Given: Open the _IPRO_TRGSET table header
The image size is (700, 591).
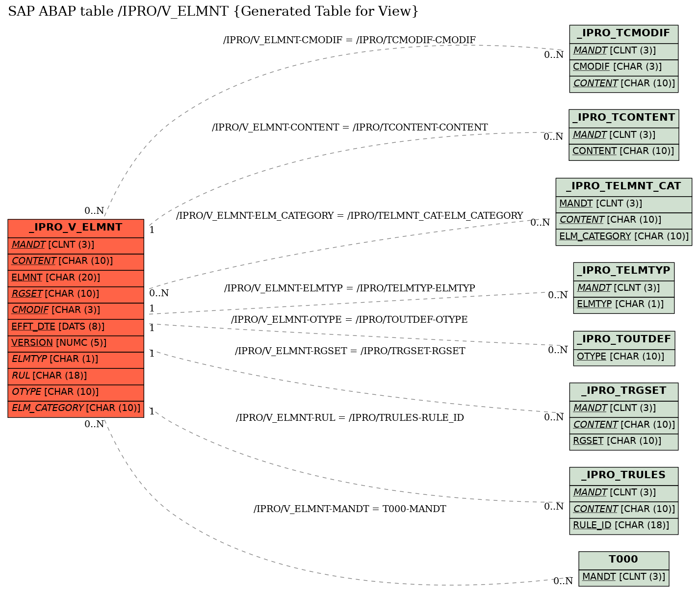Looking at the screenshot, I should (624, 391).
